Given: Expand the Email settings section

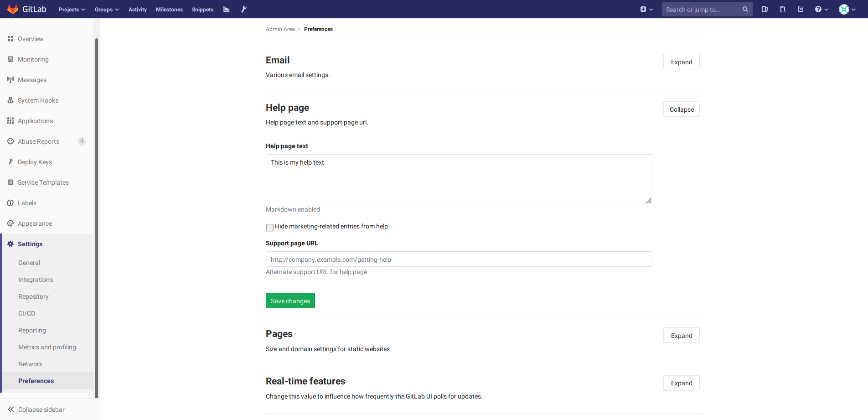Looking at the screenshot, I should [x=681, y=62].
